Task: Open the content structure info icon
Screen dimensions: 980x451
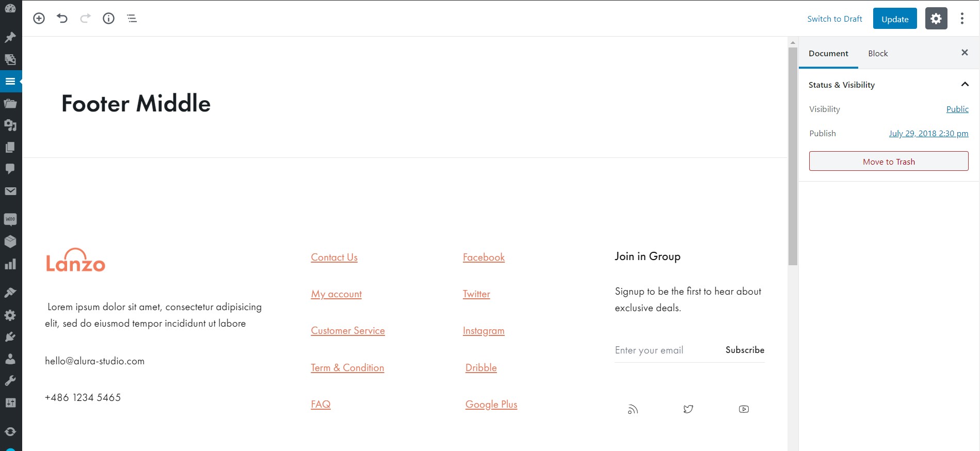Action: tap(108, 19)
